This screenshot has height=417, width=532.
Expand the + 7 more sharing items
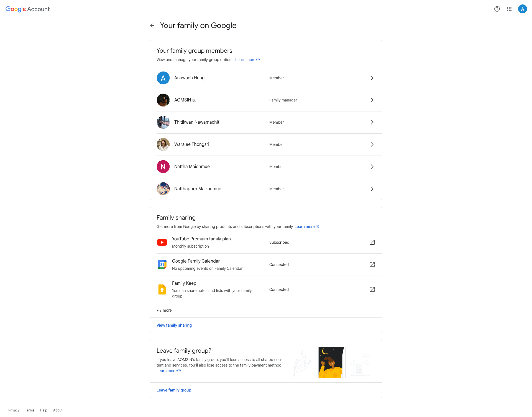(x=164, y=310)
